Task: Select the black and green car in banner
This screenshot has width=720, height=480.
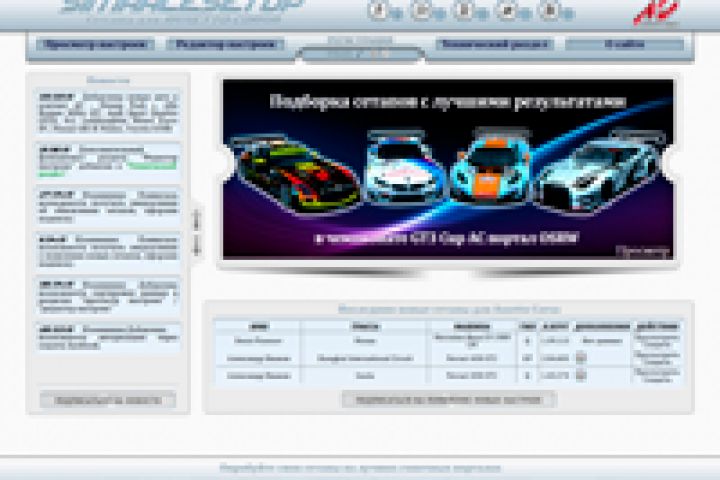Action: (294, 176)
